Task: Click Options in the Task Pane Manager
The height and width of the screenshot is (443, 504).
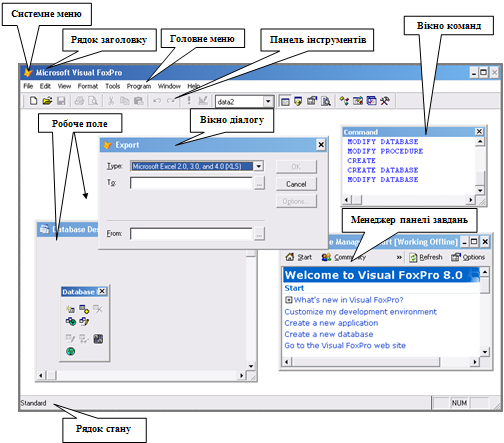Action: tap(468, 257)
